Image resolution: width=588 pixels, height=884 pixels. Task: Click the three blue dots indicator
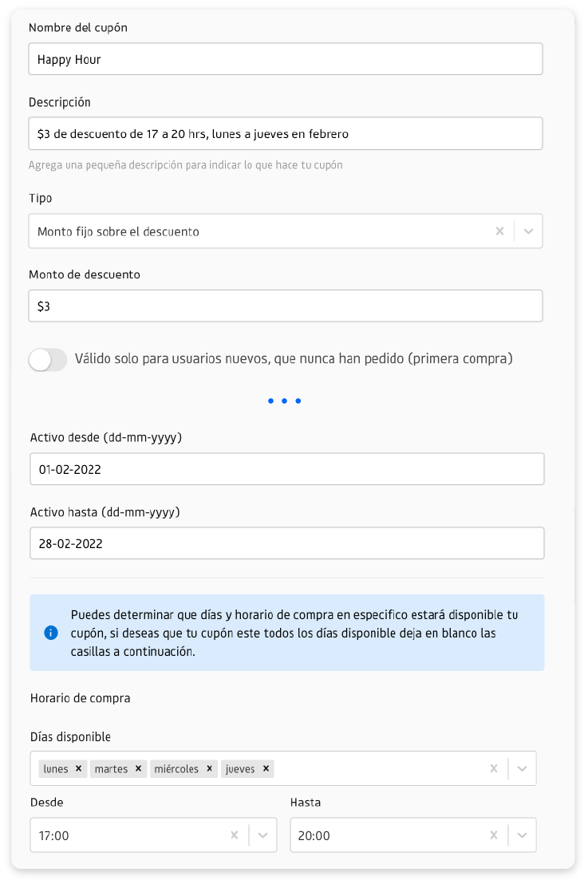pyautogui.click(x=285, y=401)
